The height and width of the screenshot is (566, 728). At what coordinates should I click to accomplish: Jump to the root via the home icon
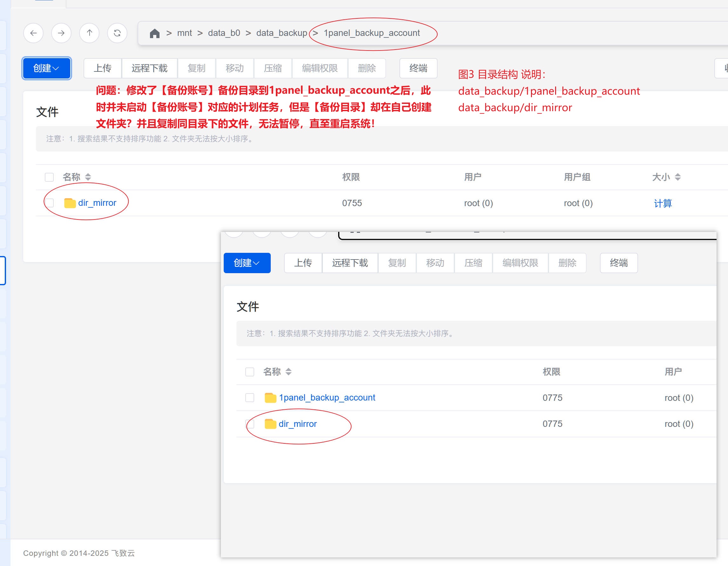(155, 33)
